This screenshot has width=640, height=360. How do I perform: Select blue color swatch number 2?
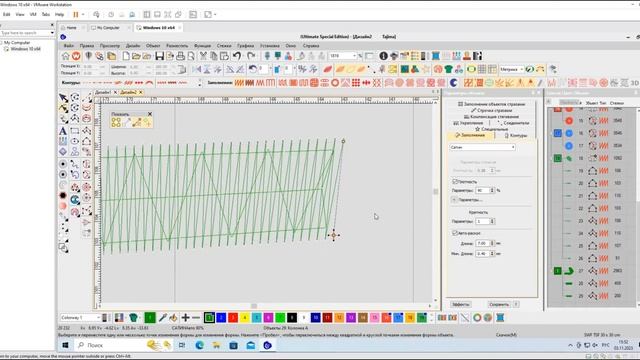click(221, 318)
